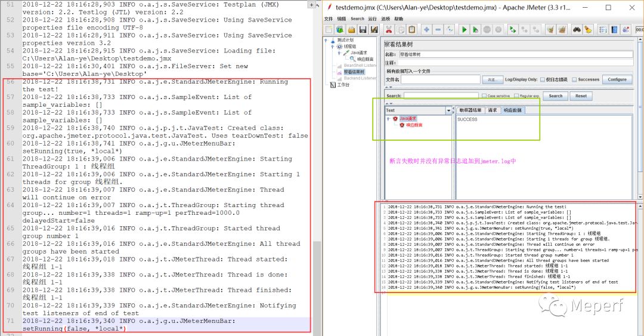Open the 运行 menu
Image resolution: width=644 pixels, height=336 pixels.
point(373,19)
